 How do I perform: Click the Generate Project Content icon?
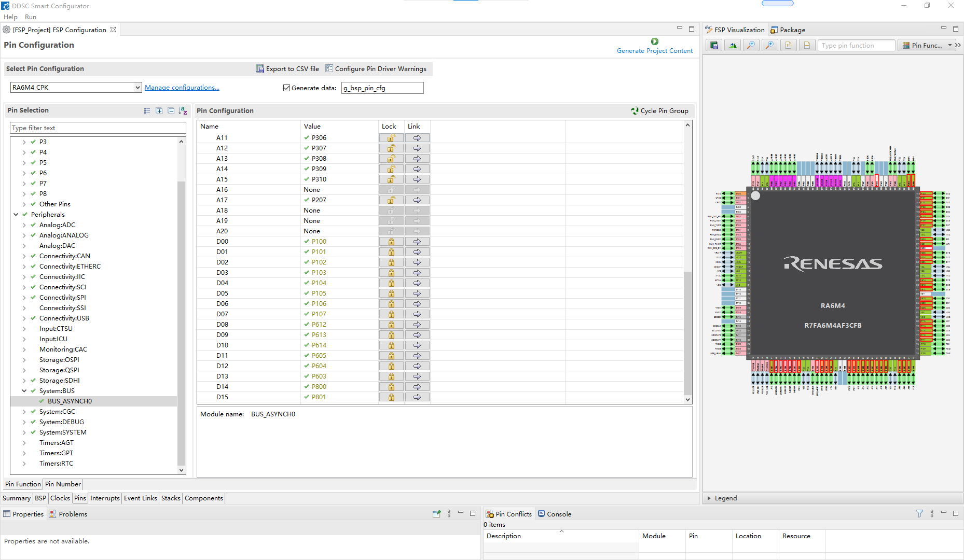coord(655,41)
